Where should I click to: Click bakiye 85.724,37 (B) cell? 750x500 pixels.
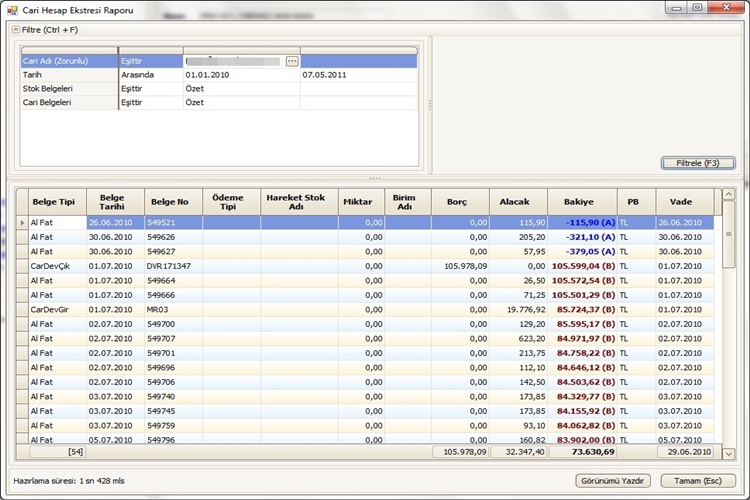(583, 310)
